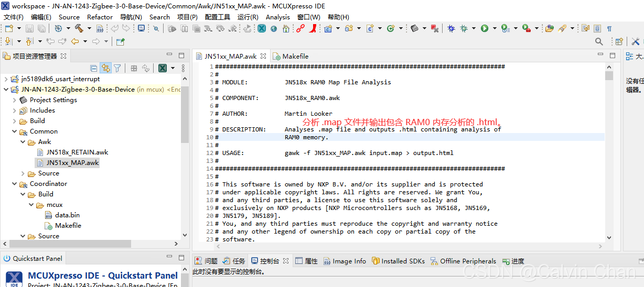This screenshot has height=287, width=644.
Task: Click the editor vertical scrollbar thumb
Action: (x=609, y=75)
